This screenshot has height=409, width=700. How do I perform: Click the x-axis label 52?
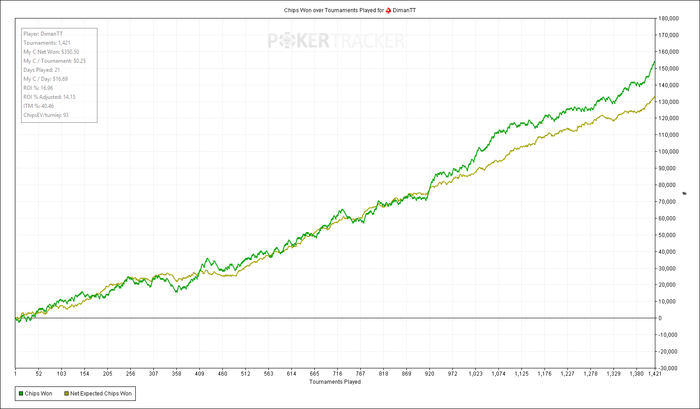pos(38,374)
